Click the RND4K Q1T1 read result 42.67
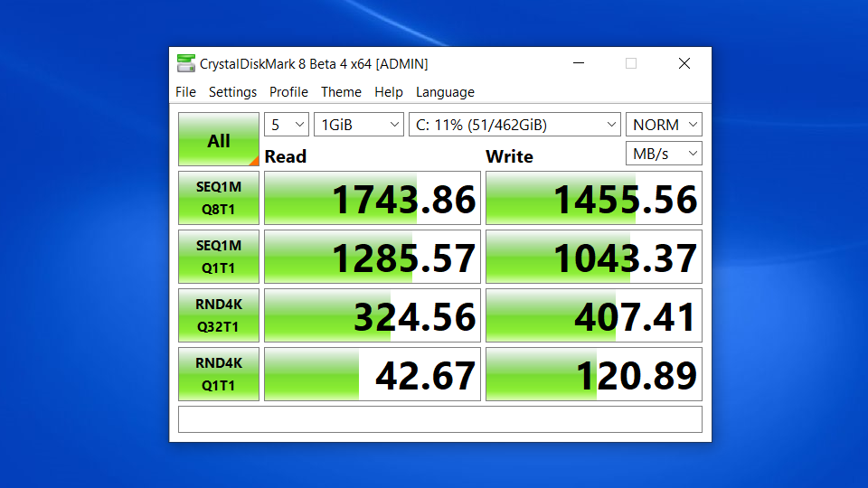 click(373, 374)
